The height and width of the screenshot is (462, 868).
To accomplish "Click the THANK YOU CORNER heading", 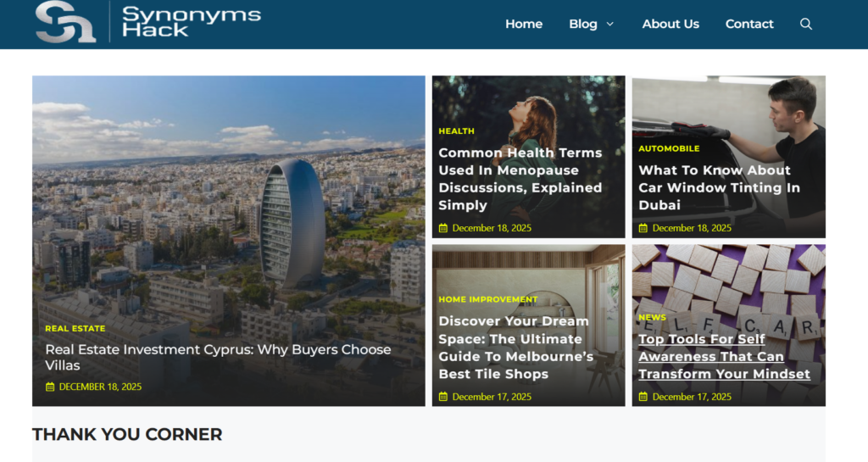I will (127, 434).
